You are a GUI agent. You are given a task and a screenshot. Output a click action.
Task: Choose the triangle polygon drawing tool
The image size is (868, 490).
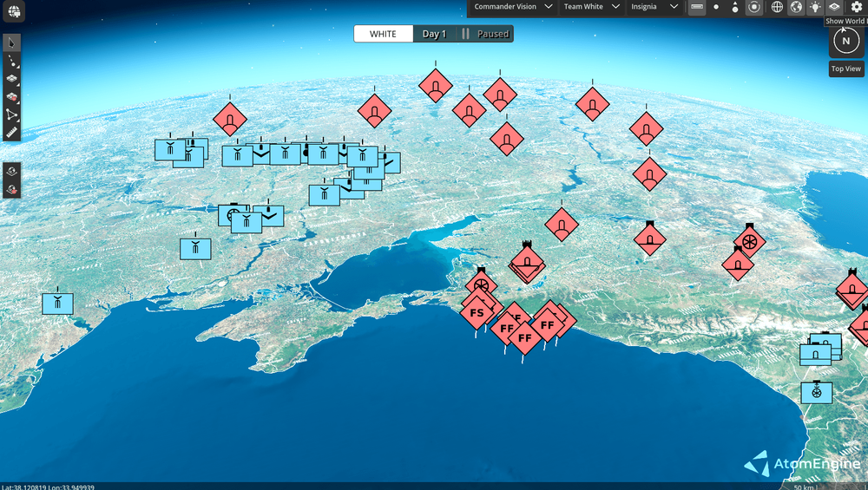tap(11, 114)
